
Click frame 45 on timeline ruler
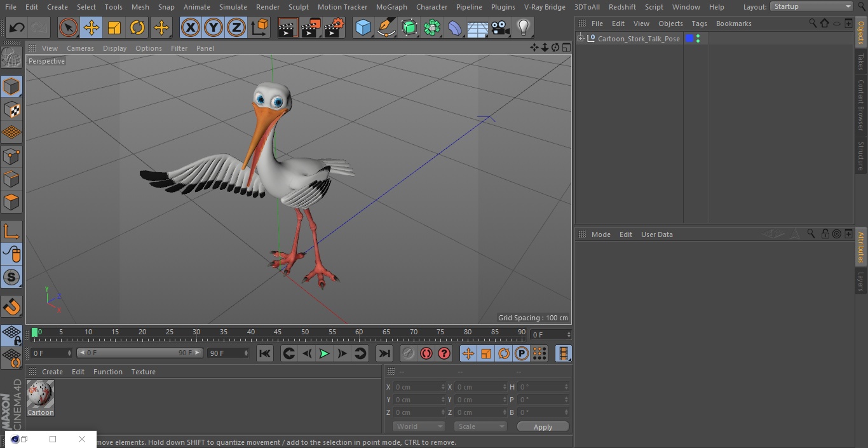pos(278,332)
